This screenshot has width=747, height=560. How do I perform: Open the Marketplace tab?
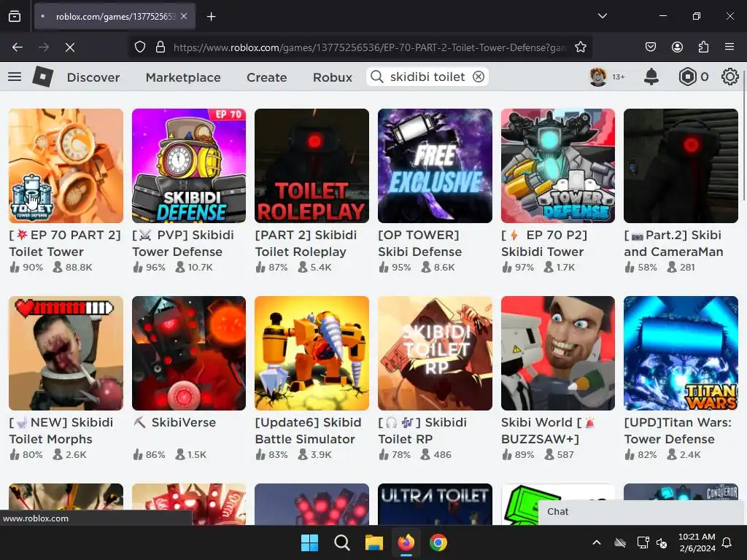(x=183, y=77)
